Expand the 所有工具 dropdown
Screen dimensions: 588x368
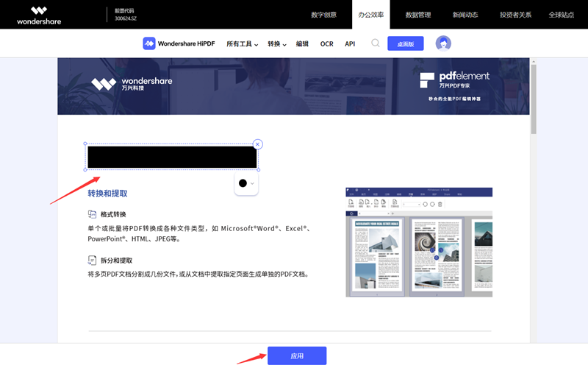tap(242, 44)
